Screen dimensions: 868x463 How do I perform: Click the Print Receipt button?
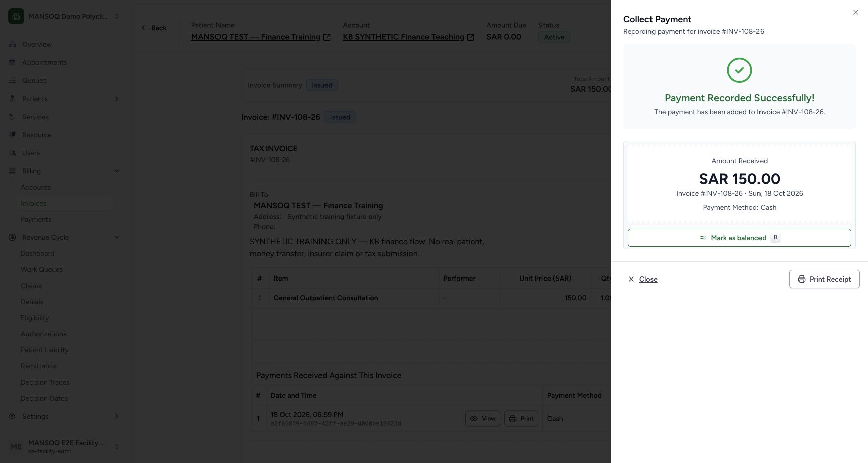(x=824, y=279)
